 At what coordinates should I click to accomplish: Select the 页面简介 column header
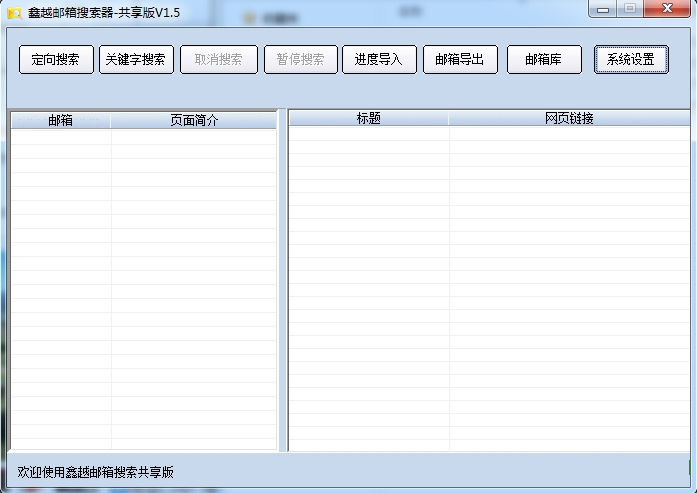(x=193, y=120)
